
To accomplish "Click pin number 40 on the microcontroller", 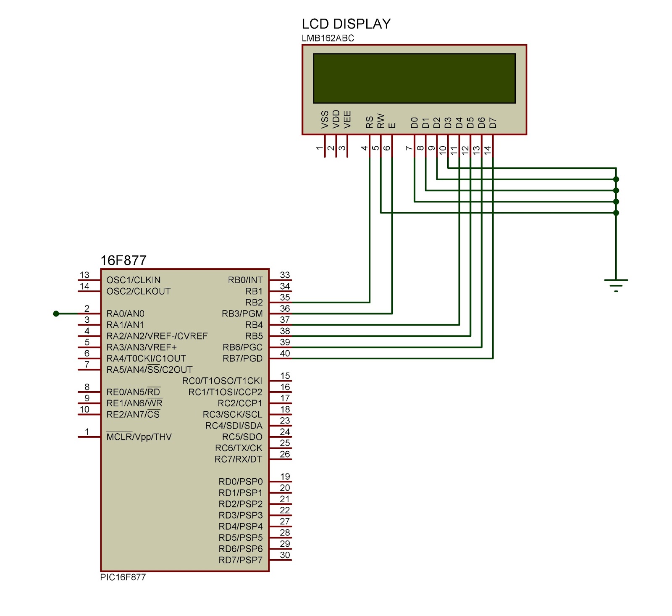I will pos(285,353).
